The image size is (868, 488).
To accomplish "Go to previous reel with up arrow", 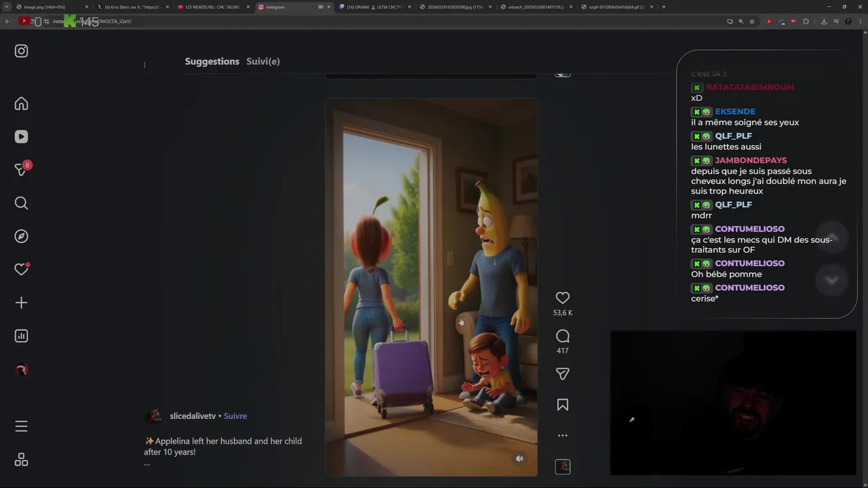I will click(832, 238).
